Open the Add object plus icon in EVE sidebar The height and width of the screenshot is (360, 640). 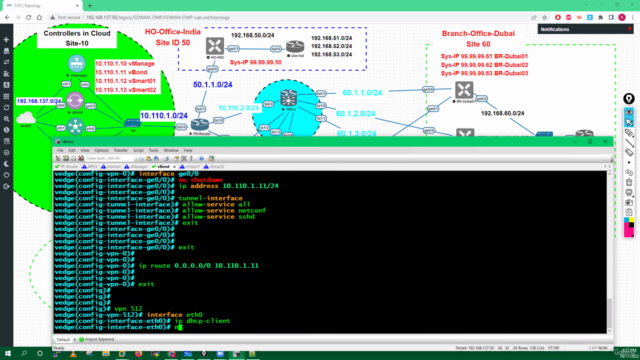tap(6, 40)
